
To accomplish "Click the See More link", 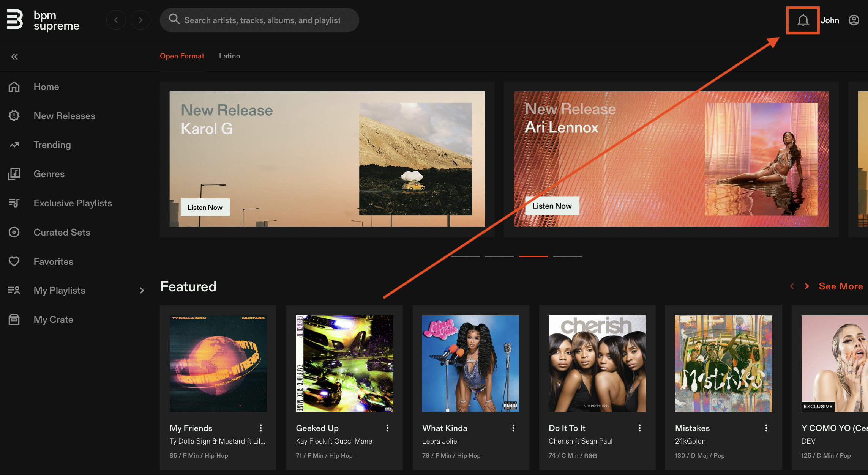I will tap(841, 286).
